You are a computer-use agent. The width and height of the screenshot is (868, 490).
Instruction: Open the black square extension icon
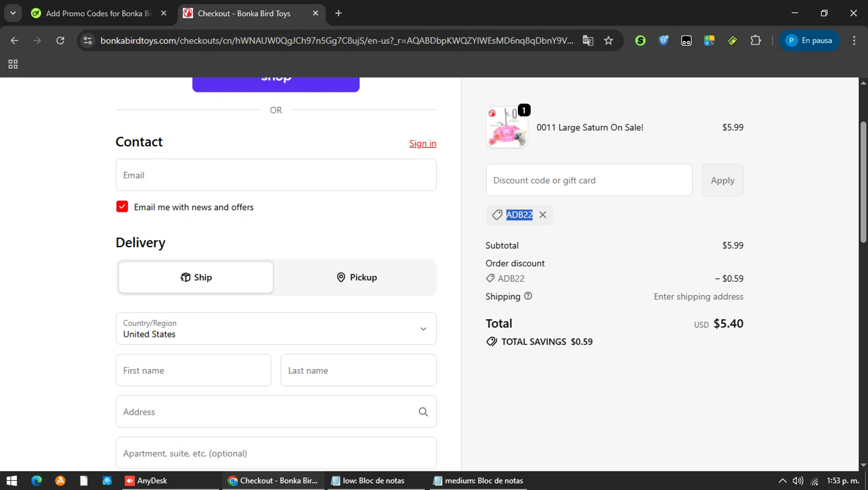click(686, 40)
